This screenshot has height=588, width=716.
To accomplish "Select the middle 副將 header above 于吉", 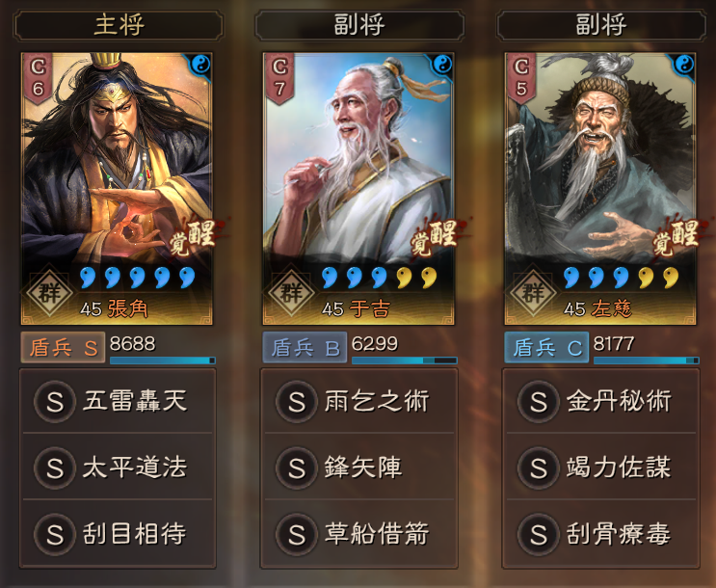I will pyautogui.click(x=359, y=25).
